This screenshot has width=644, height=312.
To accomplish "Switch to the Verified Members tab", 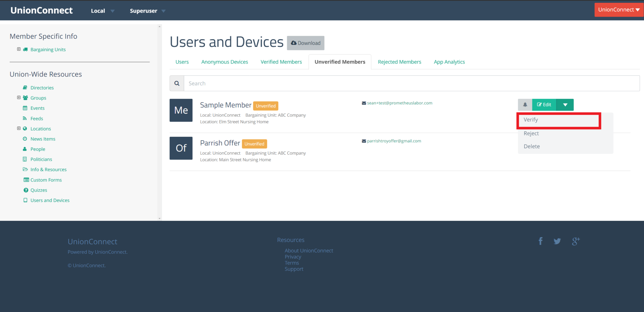I will click(281, 62).
